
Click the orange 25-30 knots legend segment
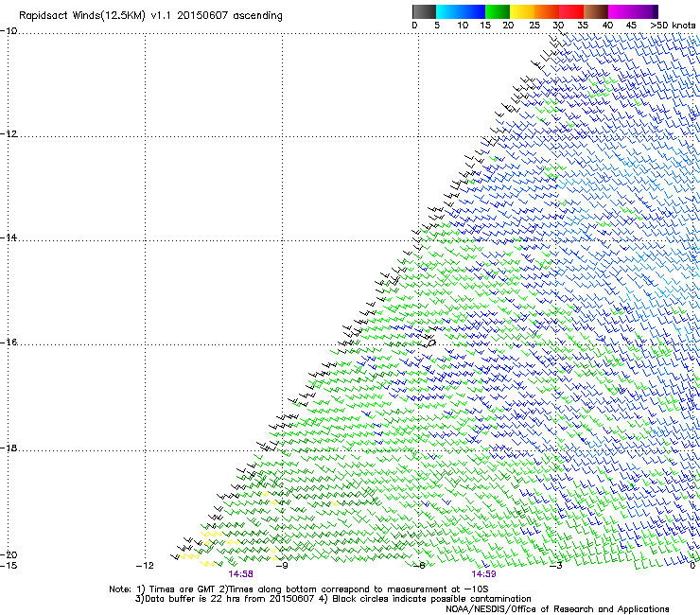(547, 11)
